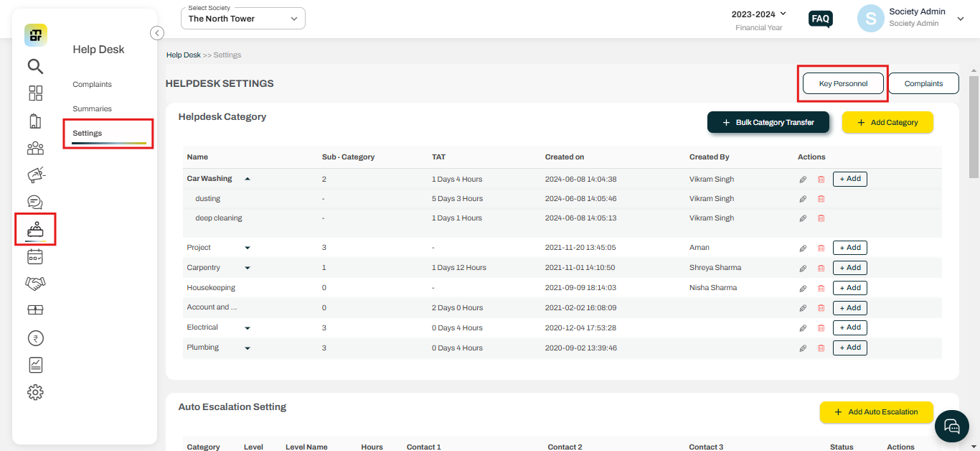Switch to the Key Personnel tab
This screenshot has height=451, width=980.
842,83
